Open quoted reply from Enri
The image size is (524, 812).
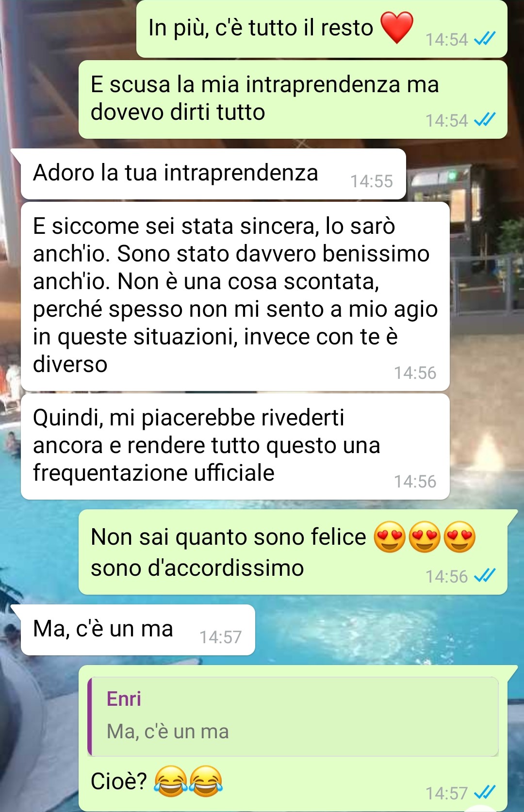(293, 716)
